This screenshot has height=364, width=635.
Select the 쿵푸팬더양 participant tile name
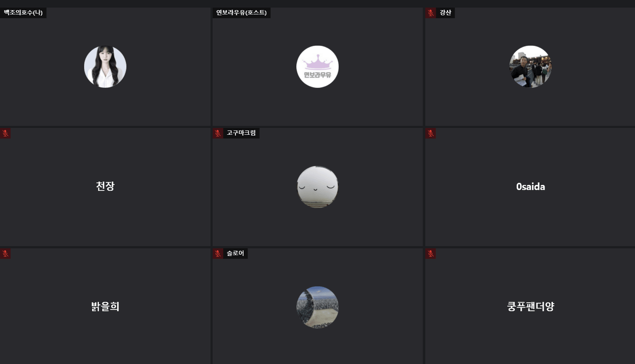coord(530,306)
